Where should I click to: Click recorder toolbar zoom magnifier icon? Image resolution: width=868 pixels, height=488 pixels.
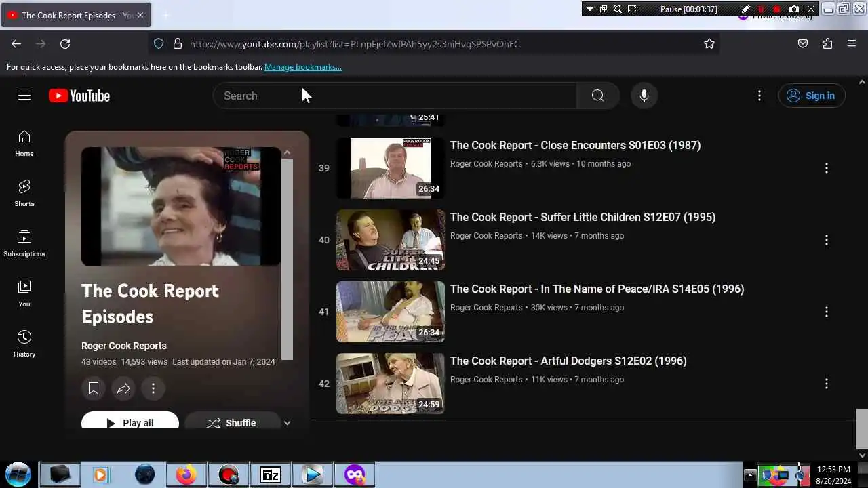point(618,9)
